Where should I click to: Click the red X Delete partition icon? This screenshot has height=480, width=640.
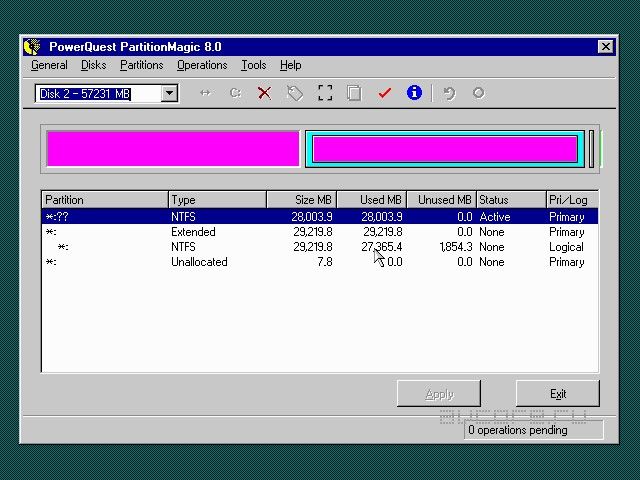click(x=264, y=93)
